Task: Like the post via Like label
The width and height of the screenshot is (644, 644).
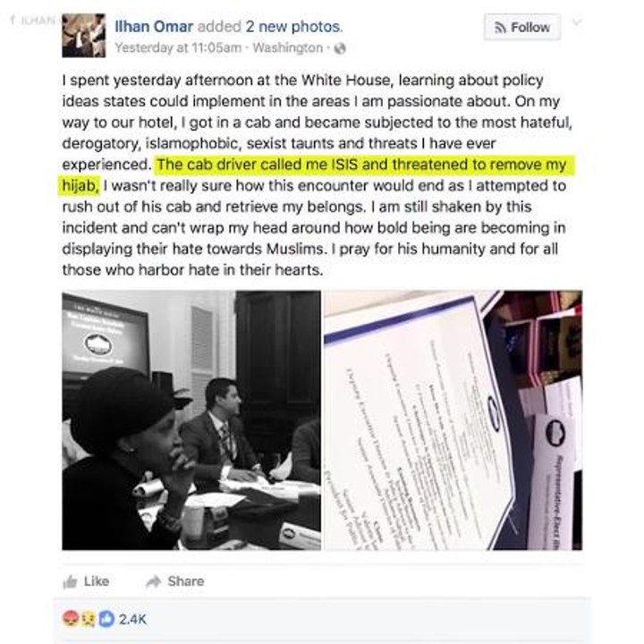Action: tap(97, 581)
